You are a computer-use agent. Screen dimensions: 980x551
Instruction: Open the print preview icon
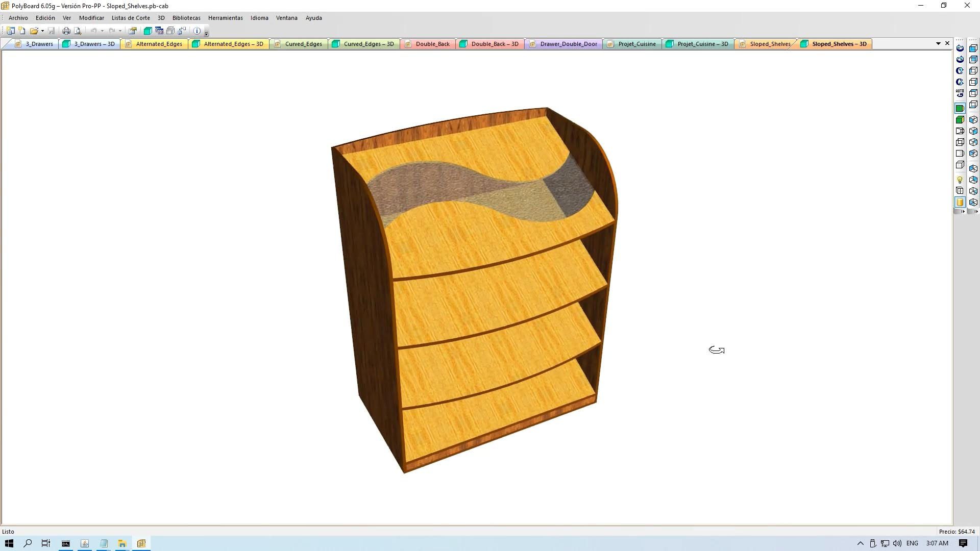pos(78,31)
